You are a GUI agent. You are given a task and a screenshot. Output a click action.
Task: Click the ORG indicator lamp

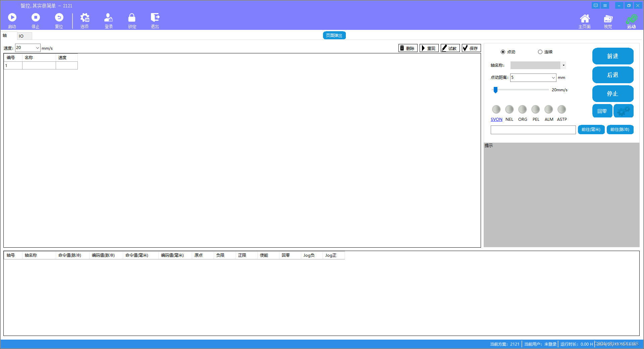[x=522, y=109]
